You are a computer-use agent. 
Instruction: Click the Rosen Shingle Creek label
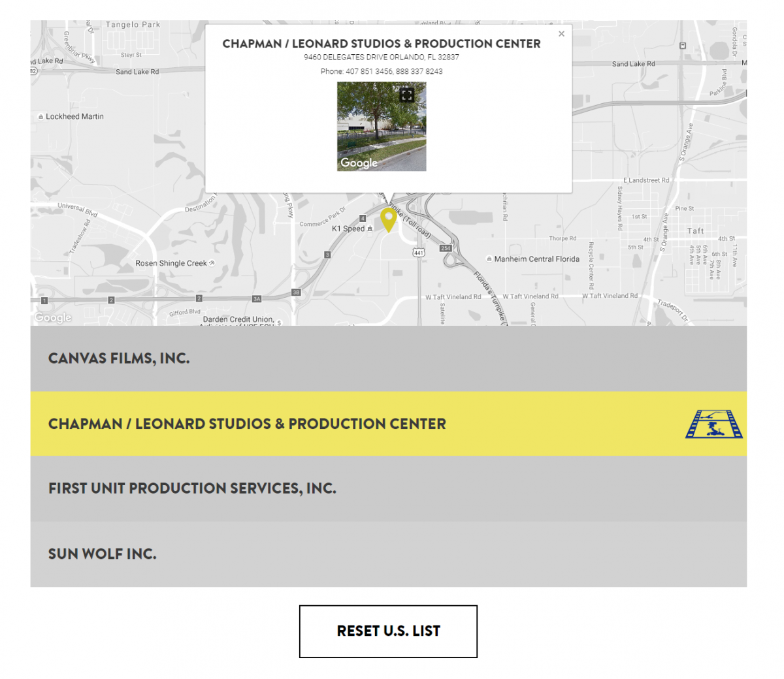click(x=171, y=263)
